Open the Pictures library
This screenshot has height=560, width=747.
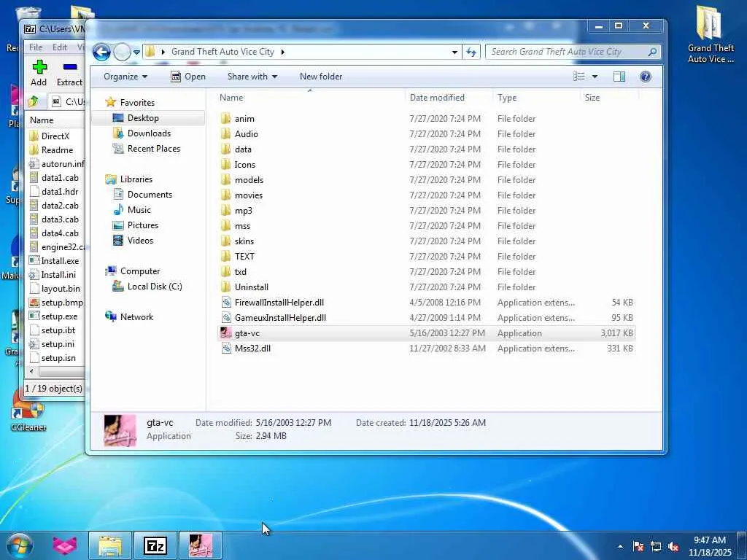(x=142, y=225)
